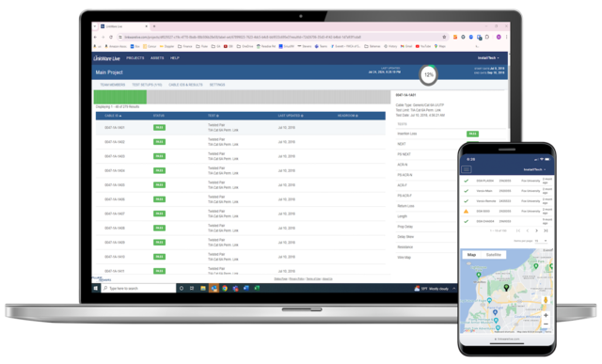Reload the LinkWare Live browser page
Image resolution: width=602 pixels, height=364 pixels.
(x=111, y=38)
